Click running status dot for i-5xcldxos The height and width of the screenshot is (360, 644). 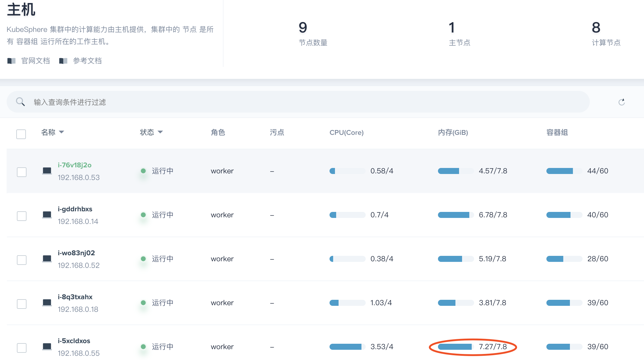(143, 347)
